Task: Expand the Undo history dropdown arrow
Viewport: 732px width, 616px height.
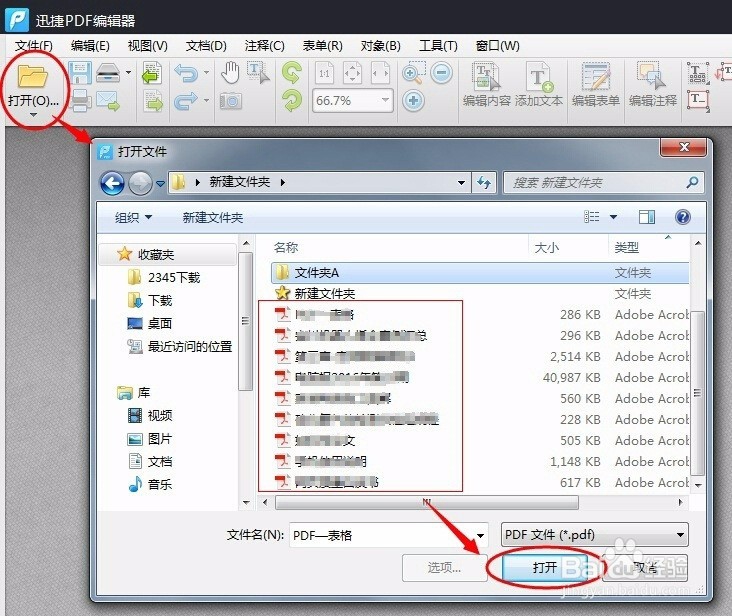Action: 206,73
